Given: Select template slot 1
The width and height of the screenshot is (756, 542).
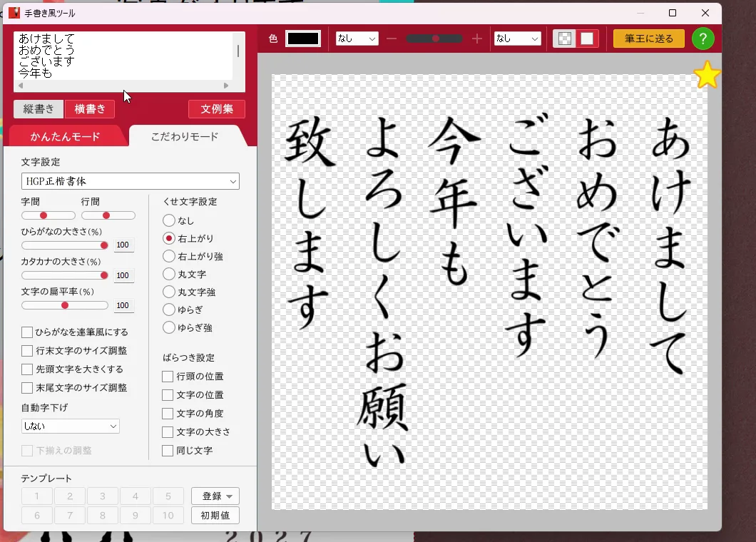Looking at the screenshot, I should (x=36, y=496).
